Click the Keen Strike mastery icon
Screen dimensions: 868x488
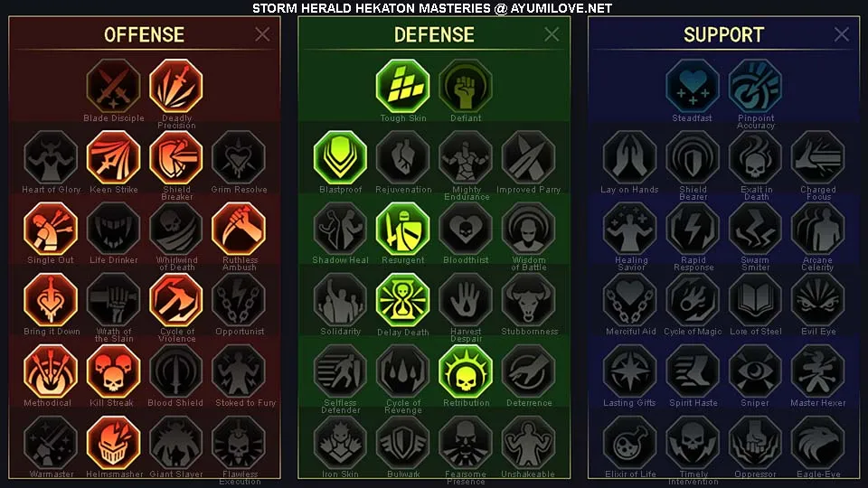click(x=114, y=157)
